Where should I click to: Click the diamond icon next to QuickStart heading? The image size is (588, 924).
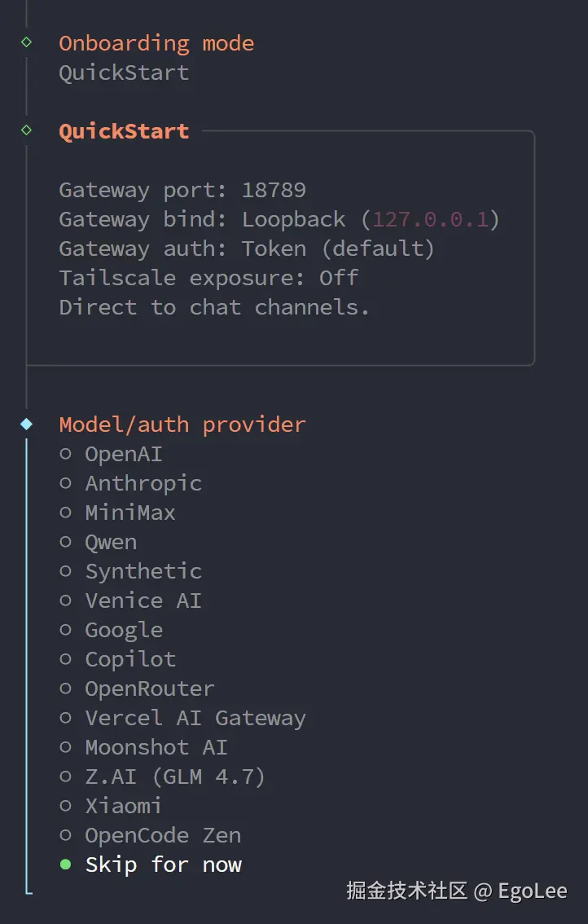24,130
